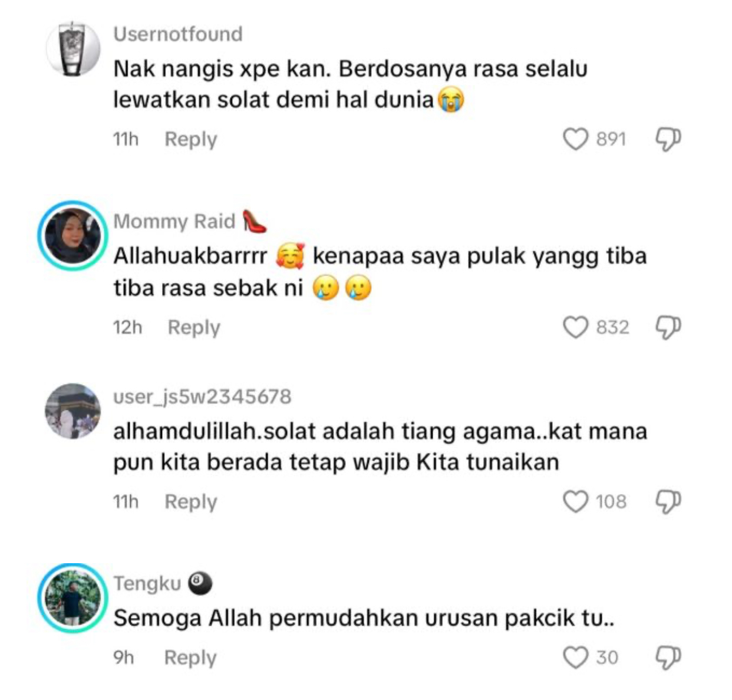Tap thumbs-down on Mommy Raid's comment

(668, 327)
